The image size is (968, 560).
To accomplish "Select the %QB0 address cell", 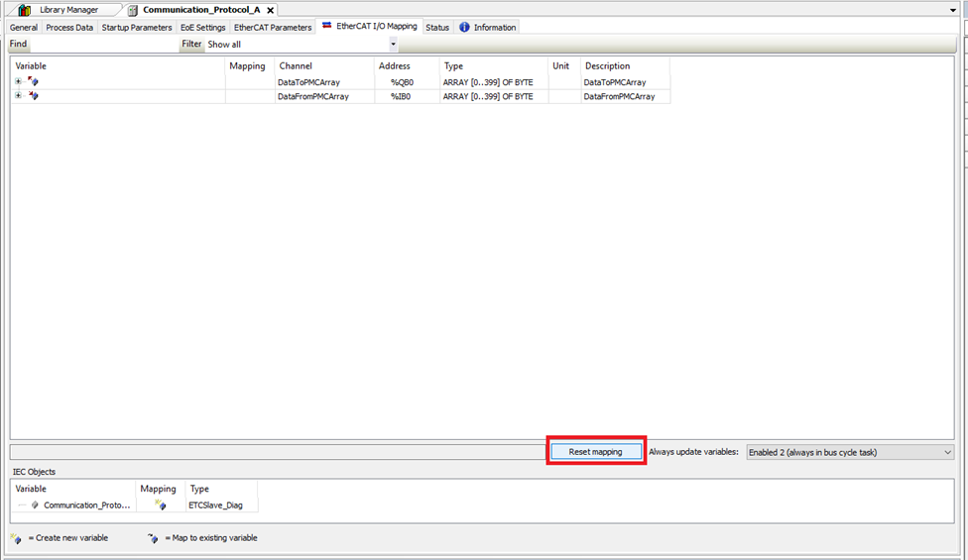I will [x=401, y=82].
